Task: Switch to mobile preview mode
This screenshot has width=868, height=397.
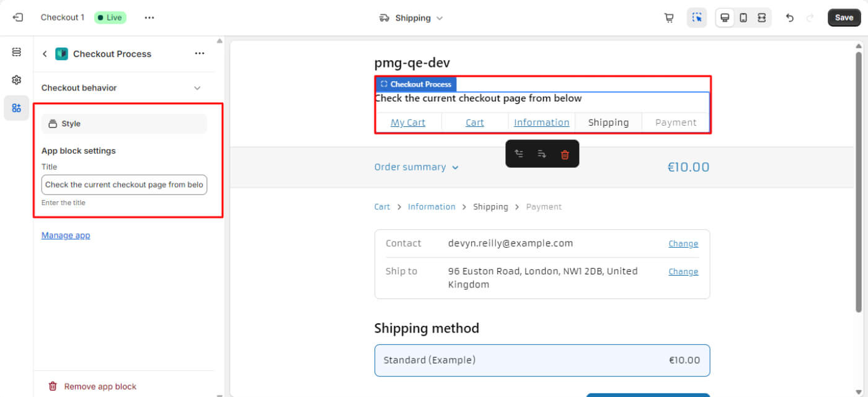Action: pyautogui.click(x=743, y=18)
